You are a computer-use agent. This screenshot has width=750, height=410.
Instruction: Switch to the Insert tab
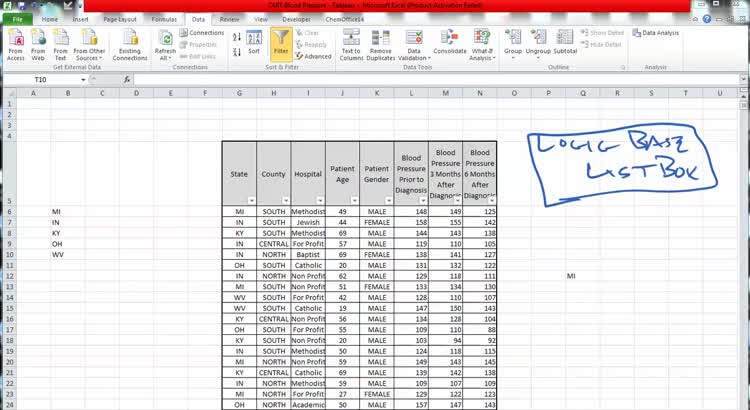tap(80, 20)
